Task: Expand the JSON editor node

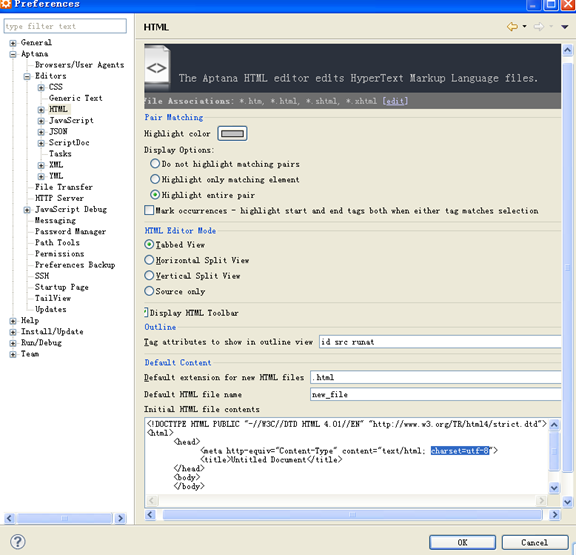Action: coord(41,132)
